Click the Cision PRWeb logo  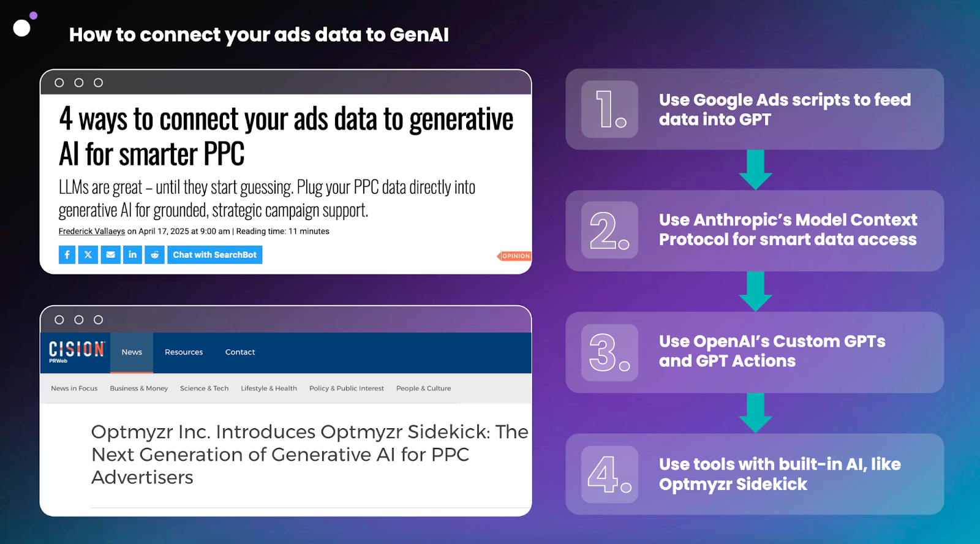coord(77,352)
